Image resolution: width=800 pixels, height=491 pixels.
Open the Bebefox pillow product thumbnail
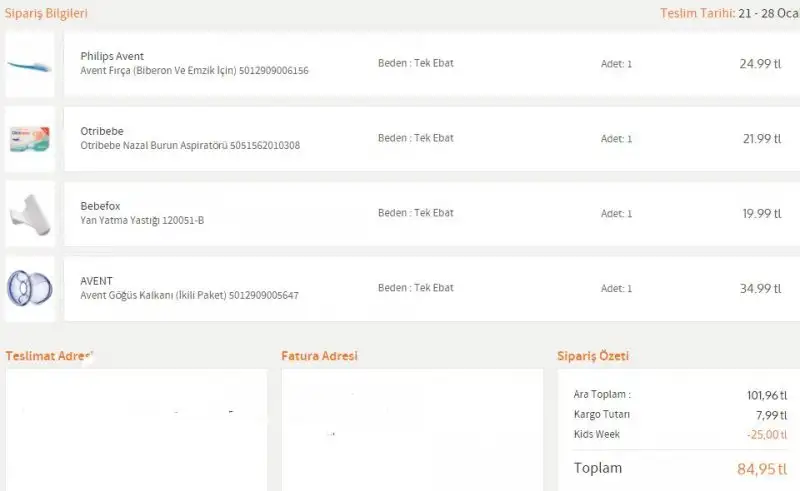[30, 214]
